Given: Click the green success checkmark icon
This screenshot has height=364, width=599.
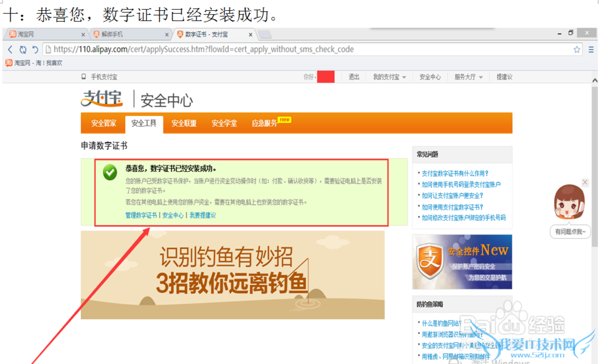Looking at the screenshot, I should point(110,172).
